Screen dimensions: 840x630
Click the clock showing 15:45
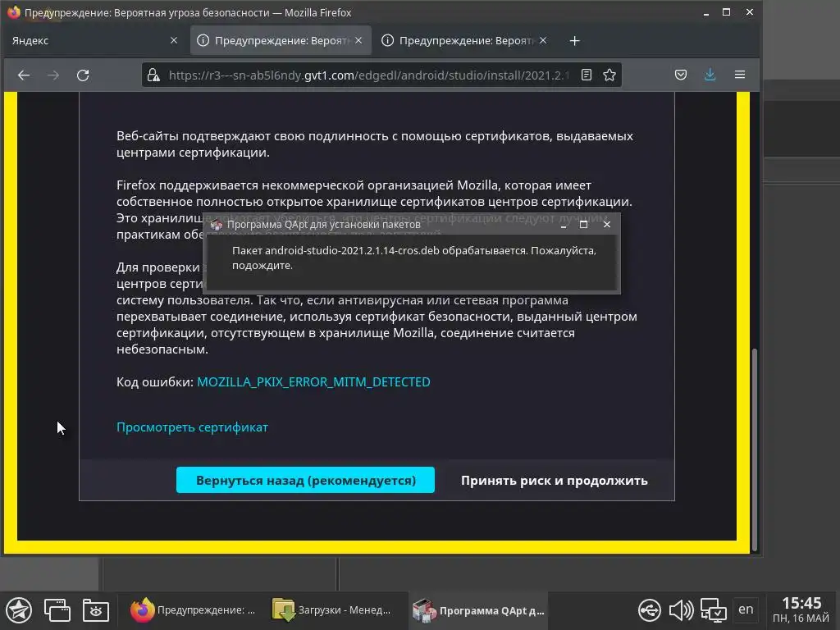[x=801, y=603]
